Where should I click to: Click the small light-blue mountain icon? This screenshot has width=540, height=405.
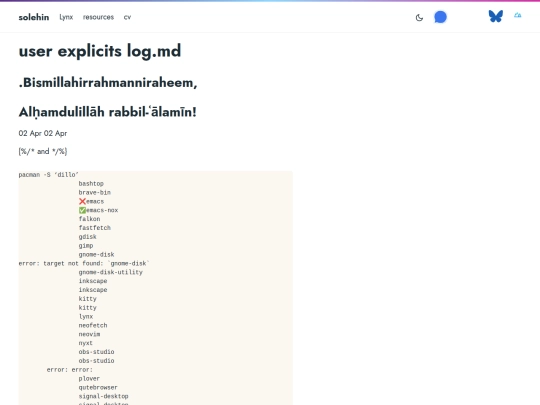tap(517, 15)
